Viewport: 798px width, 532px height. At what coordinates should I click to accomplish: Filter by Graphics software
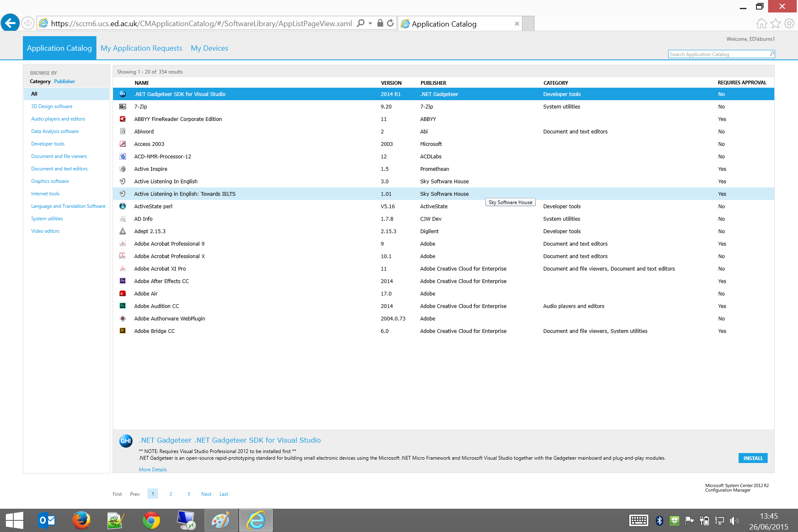[x=50, y=181]
